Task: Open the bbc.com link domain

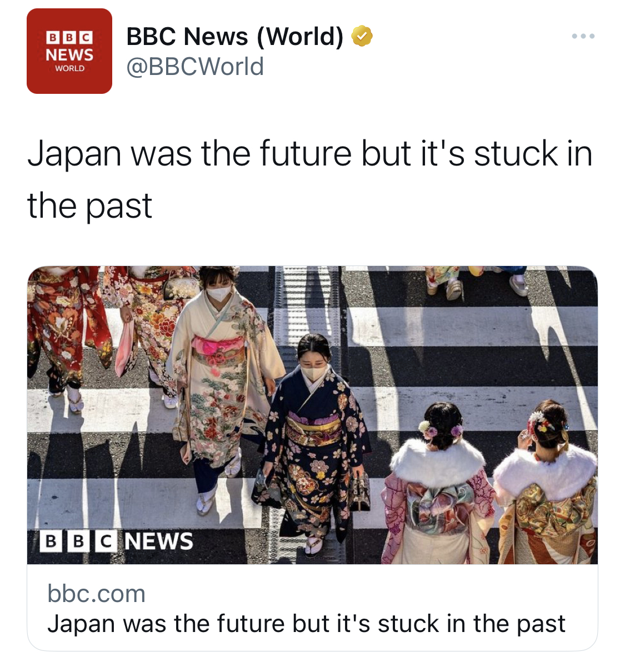Action: pos(96,594)
